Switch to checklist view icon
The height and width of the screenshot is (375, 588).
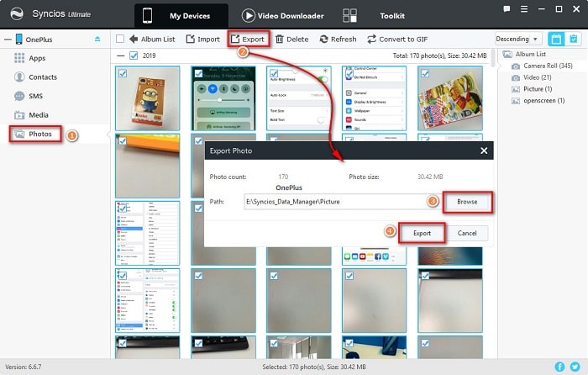coord(574,39)
